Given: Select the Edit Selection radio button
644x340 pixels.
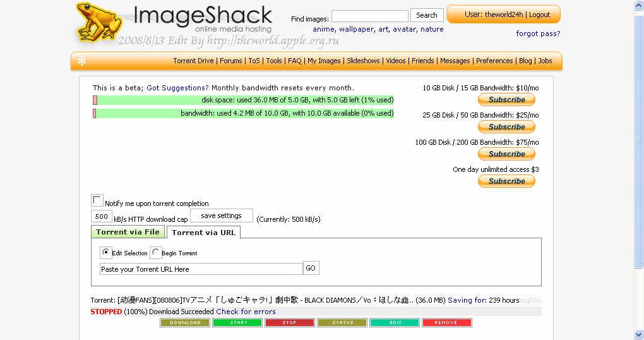Looking at the screenshot, I should (105, 252).
